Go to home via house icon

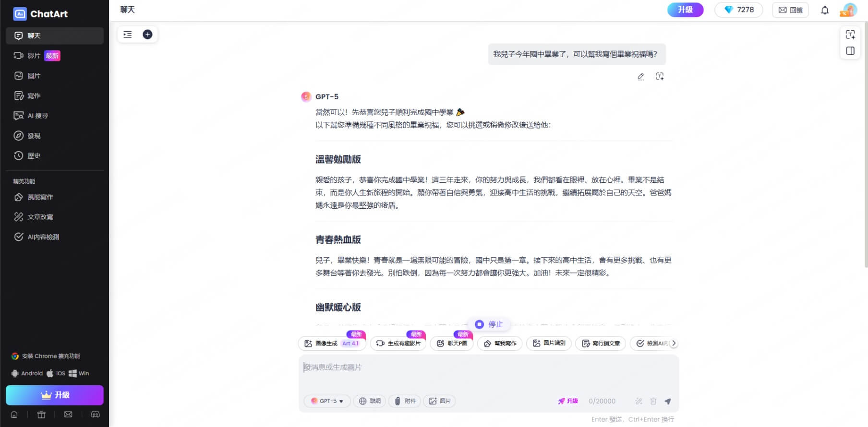(14, 415)
